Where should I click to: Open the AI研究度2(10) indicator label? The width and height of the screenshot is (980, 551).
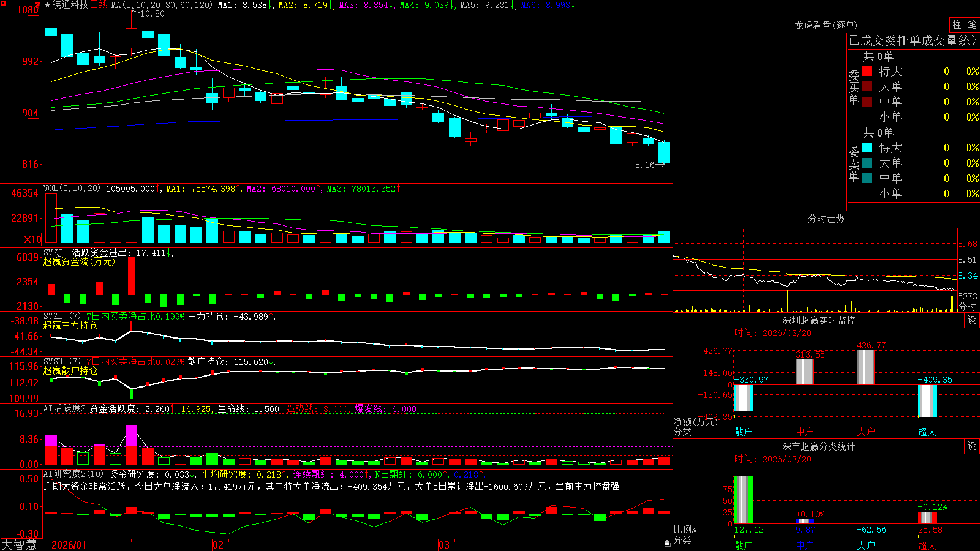click(x=74, y=474)
